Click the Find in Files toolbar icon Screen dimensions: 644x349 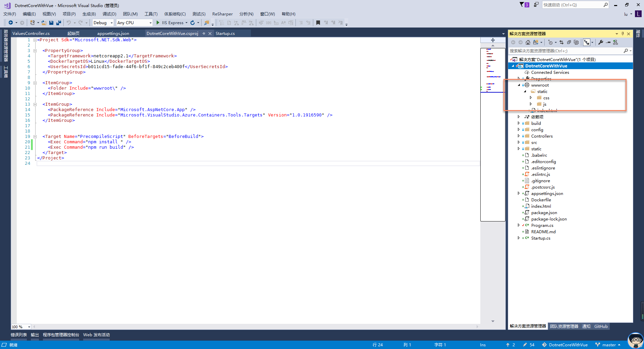point(207,23)
